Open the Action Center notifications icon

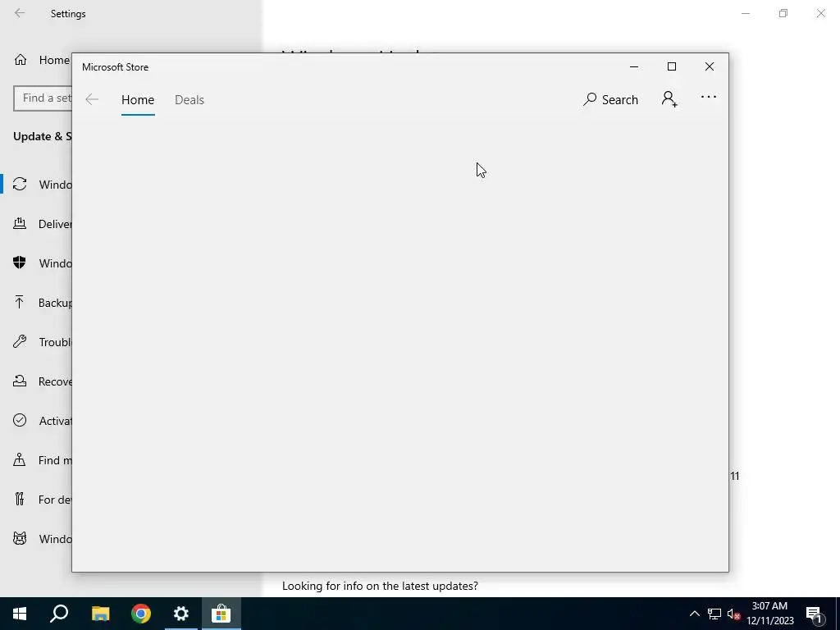coord(815,614)
